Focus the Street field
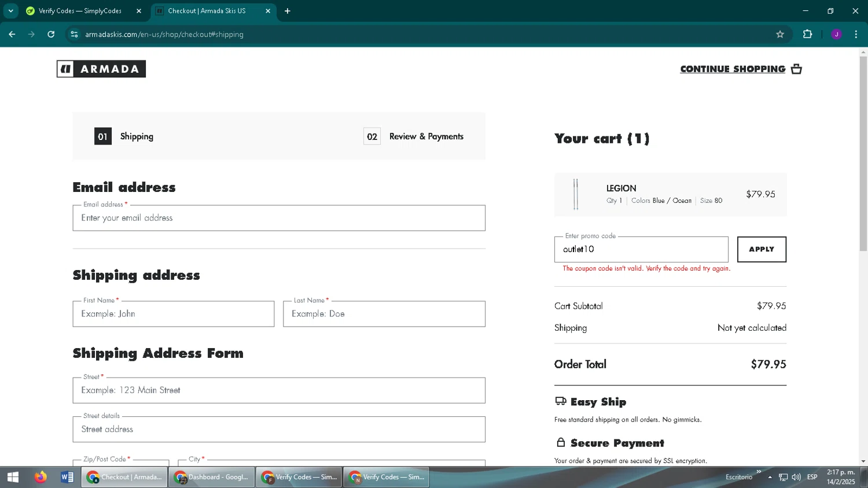The width and height of the screenshot is (868, 488). pyautogui.click(x=279, y=390)
